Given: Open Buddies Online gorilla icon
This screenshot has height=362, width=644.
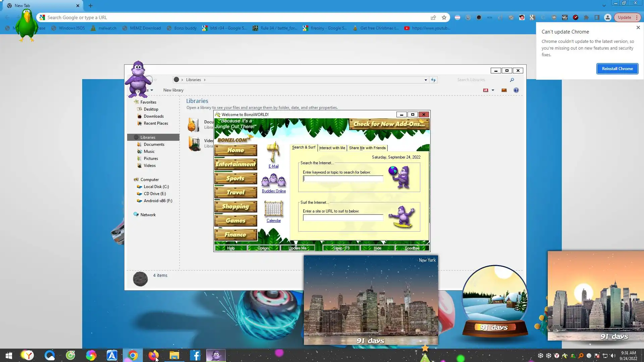Looking at the screenshot, I should [x=274, y=181].
